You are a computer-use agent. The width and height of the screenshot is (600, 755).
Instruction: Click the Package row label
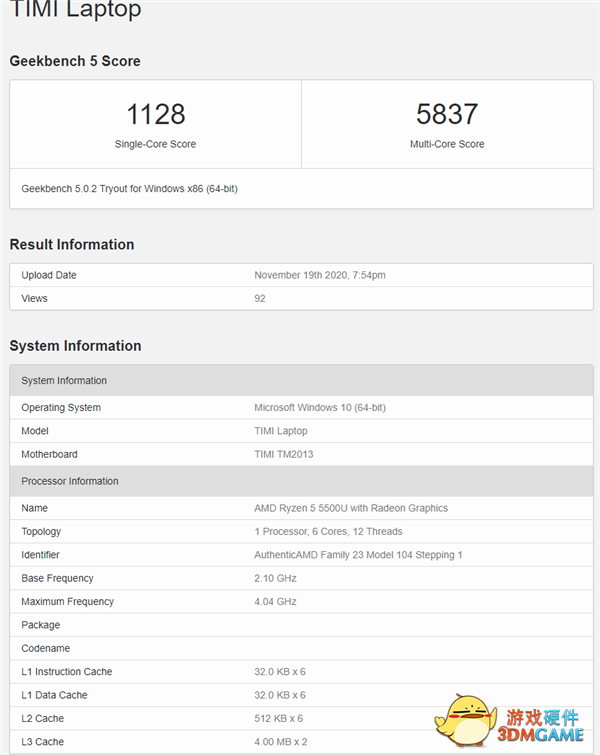(40, 625)
